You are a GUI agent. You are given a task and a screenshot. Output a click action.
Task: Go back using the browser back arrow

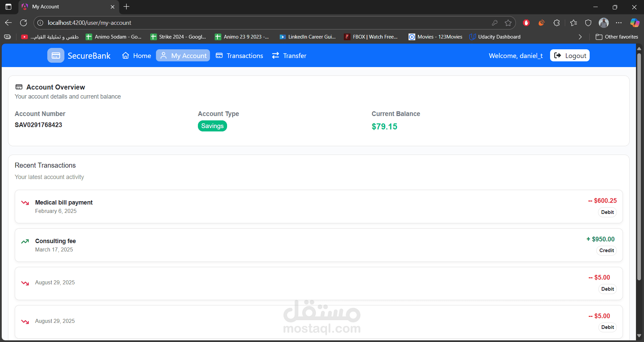[x=8, y=23]
